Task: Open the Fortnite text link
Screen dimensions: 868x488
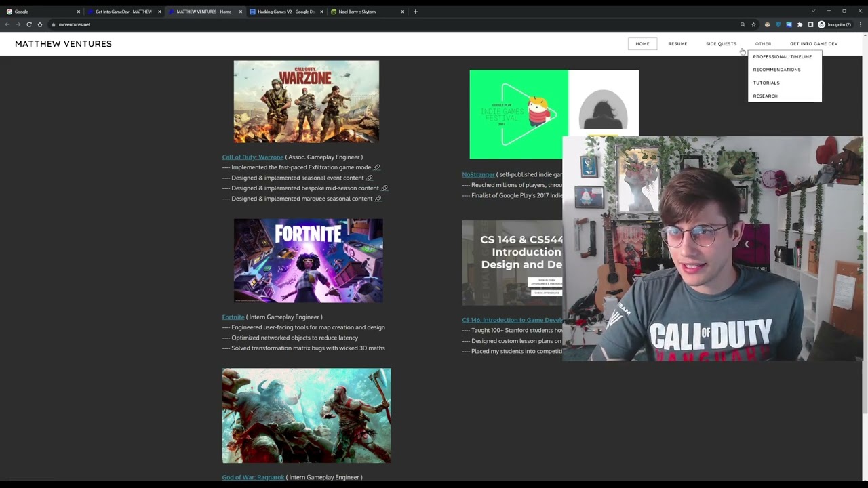Action: 233,317
